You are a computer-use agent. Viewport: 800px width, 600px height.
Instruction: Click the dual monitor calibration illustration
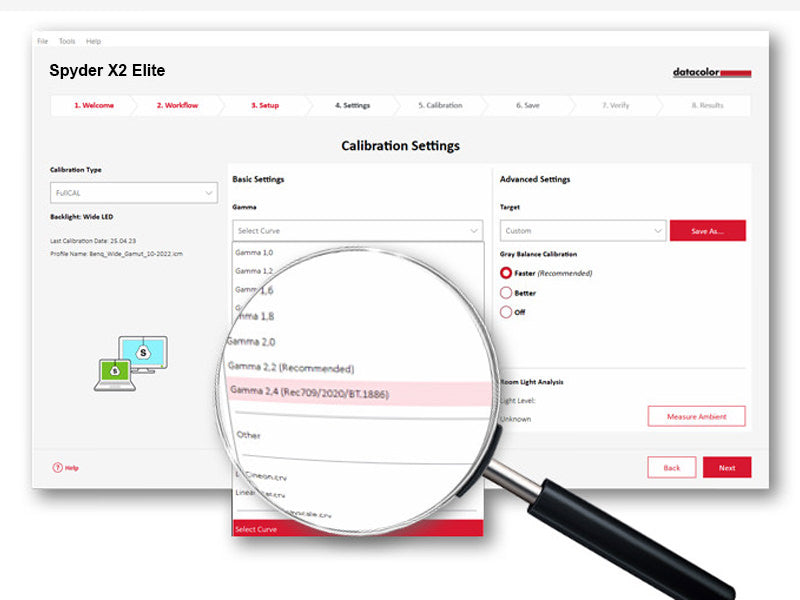point(131,361)
